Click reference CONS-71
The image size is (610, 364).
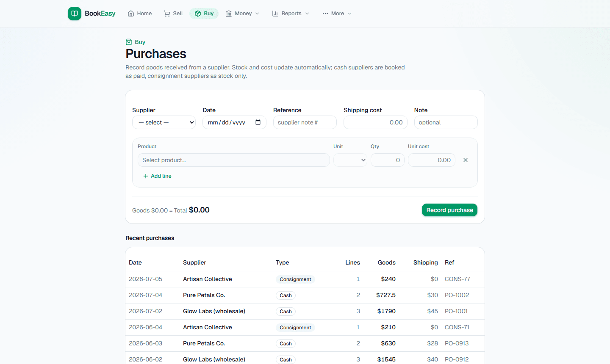(457, 327)
